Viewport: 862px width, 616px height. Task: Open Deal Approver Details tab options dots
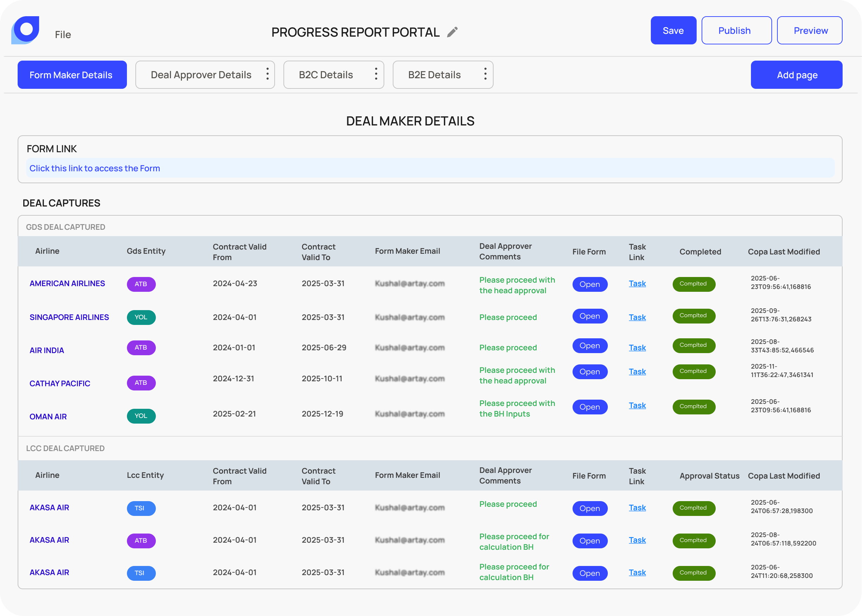point(268,74)
